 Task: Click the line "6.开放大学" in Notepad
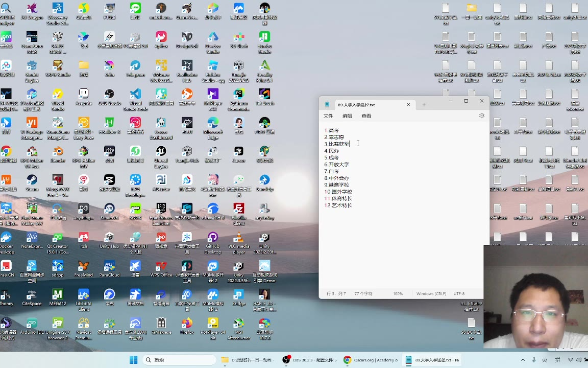click(337, 165)
